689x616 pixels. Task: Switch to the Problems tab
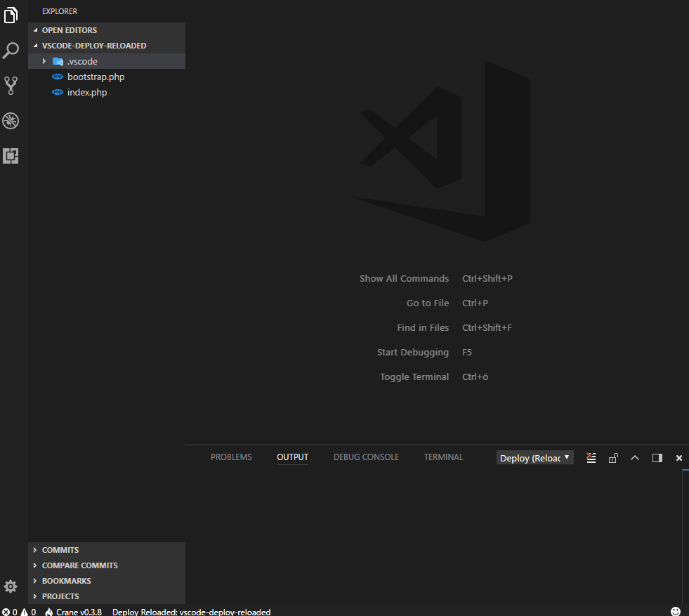pyautogui.click(x=231, y=457)
